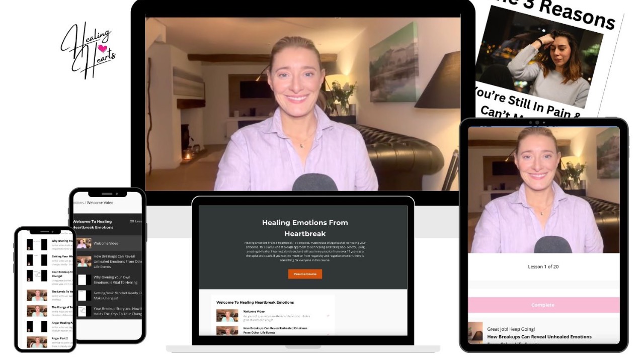Open 'Anger Healing' lesson thumbnail on small phone

(37, 327)
